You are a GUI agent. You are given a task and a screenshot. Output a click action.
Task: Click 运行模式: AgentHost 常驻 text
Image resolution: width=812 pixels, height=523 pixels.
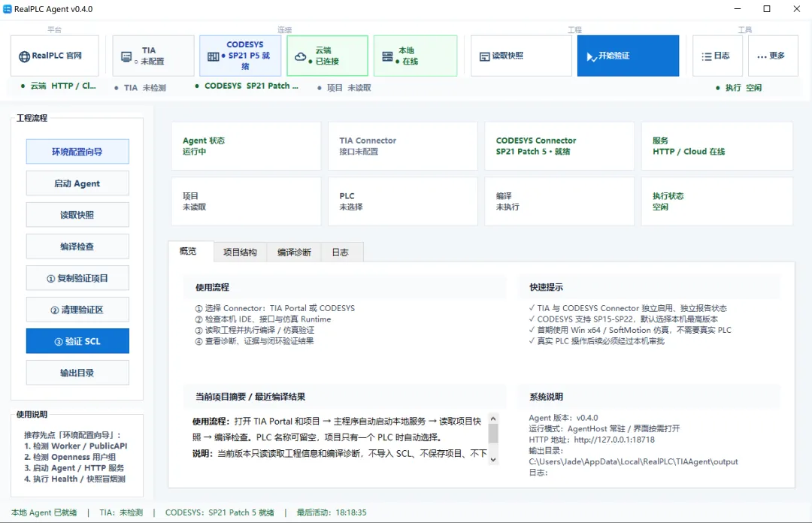coord(604,429)
